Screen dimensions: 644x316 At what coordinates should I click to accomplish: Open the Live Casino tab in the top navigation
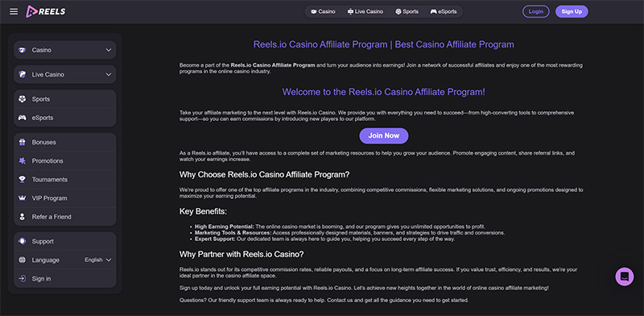[x=365, y=11]
